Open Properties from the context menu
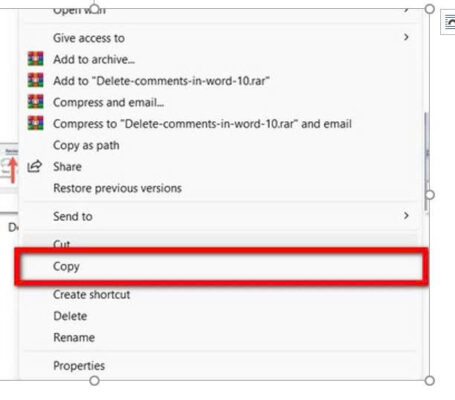Screen dimensions: 455x400 click(79, 366)
